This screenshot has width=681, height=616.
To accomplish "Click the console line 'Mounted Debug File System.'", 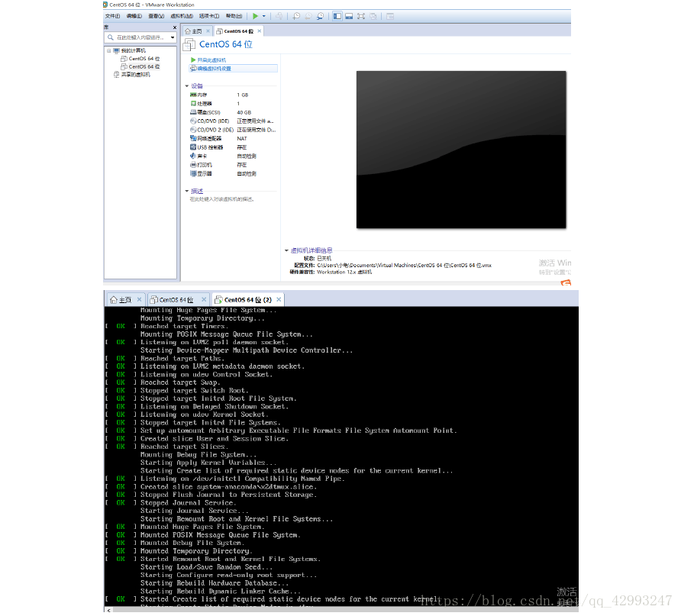I will [192, 543].
